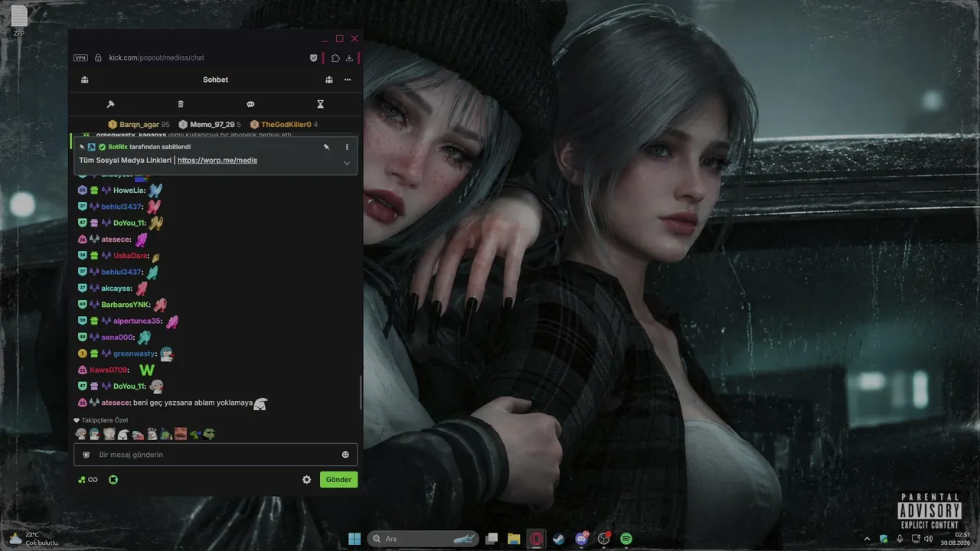The image size is (980, 551).
Task: Open the Windows Start menu
Action: (354, 539)
